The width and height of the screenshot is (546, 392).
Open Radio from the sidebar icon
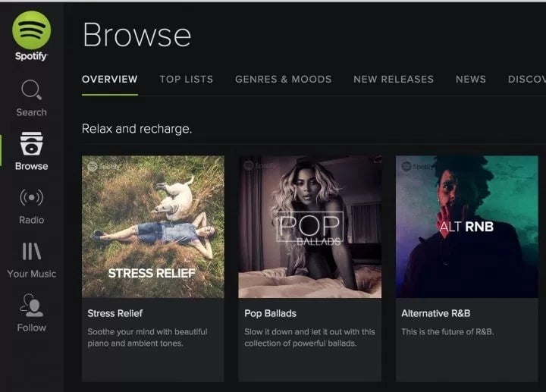tap(31, 198)
